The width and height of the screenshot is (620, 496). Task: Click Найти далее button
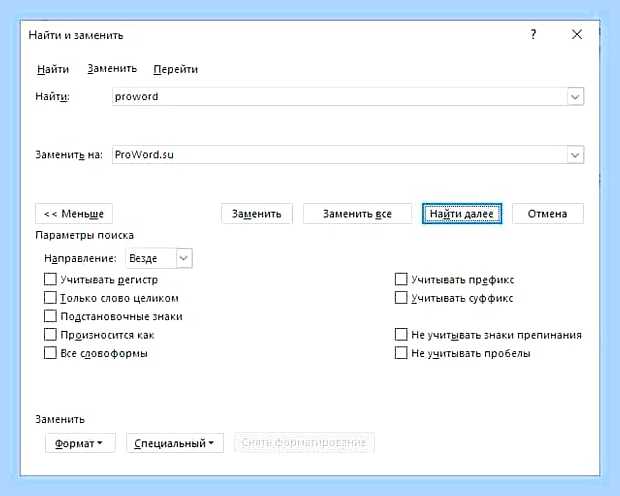point(462,214)
